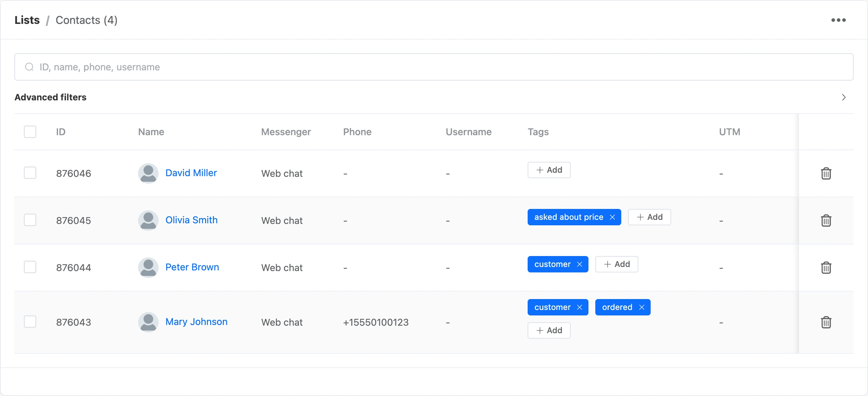The width and height of the screenshot is (868, 396).
Task: Add another tag to Olivia Smith
Action: tap(649, 217)
